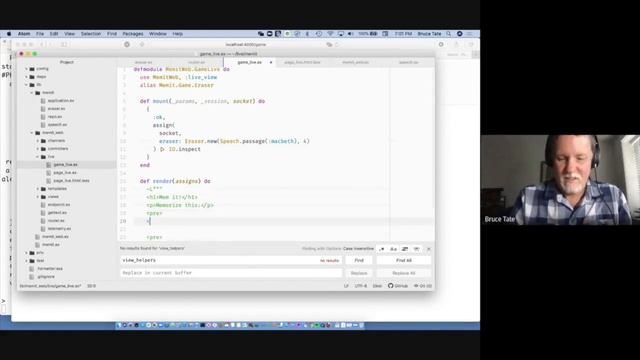Click the volume icon in menu bar
640x360 pixels.
(x=350, y=34)
